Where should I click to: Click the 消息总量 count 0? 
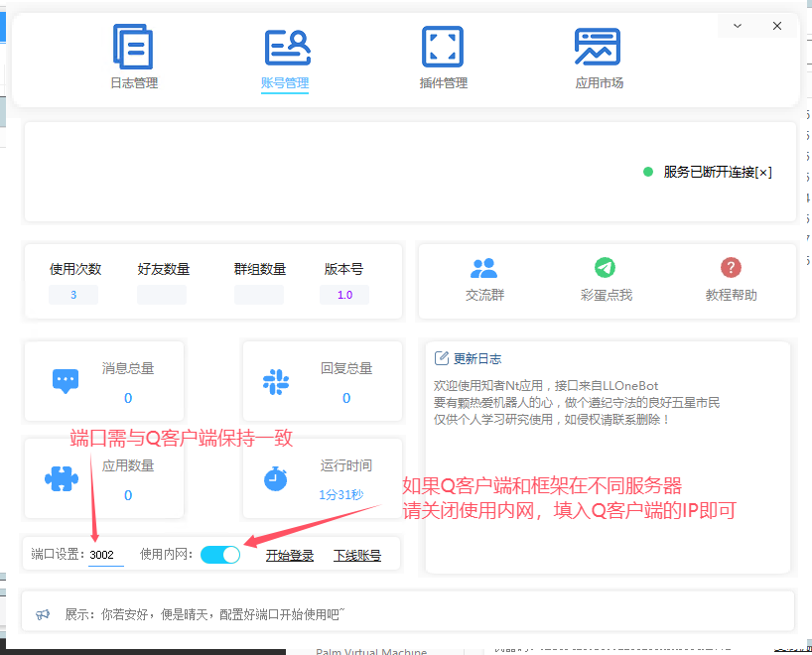(128, 398)
